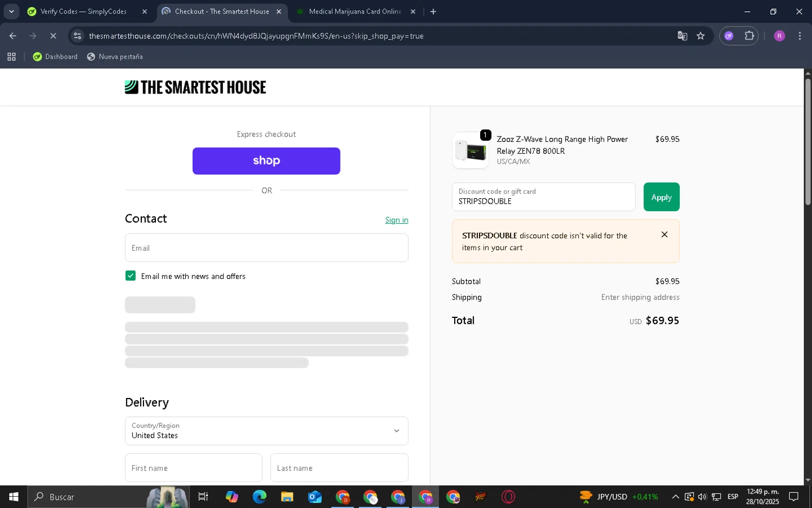The image size is (812, 508).
Task: Translate this page icon
Action: pos(682,36)
